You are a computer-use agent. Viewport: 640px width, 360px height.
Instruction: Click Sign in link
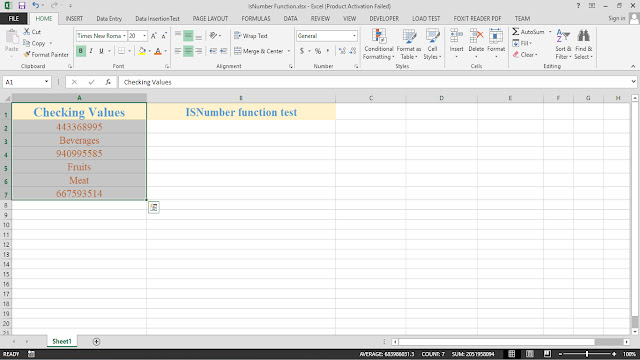[617, 18]
